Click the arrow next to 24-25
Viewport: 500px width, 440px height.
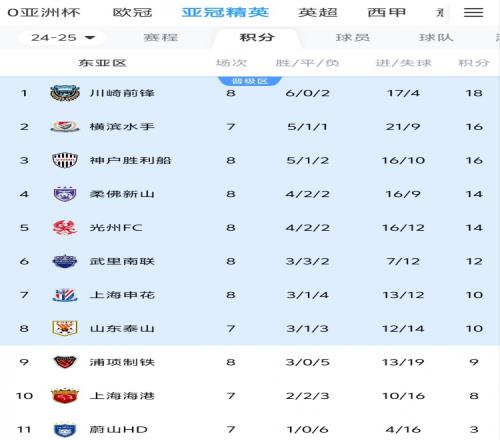90,38
